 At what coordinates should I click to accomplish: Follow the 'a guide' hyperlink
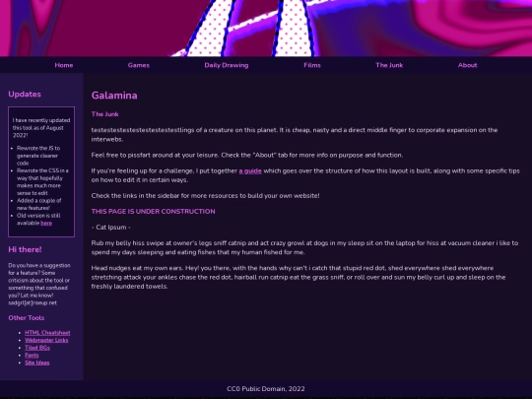click(x=250, y=171)
